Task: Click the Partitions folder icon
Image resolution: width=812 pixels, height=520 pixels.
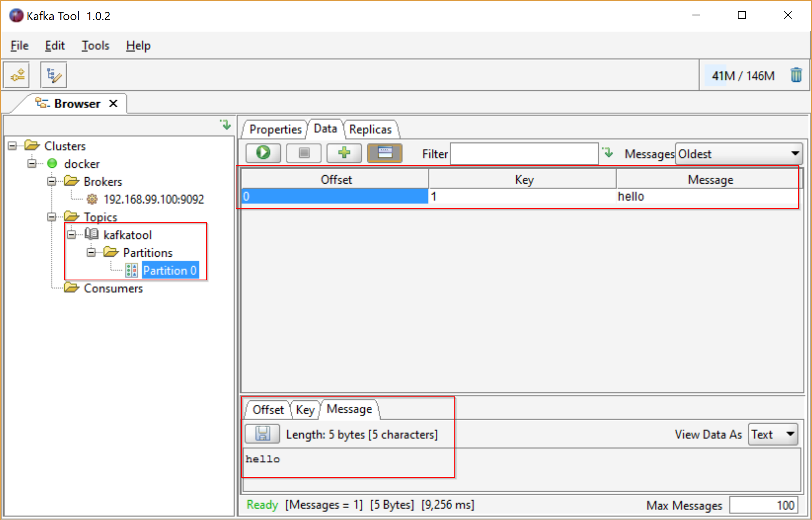Action: click(111, 252)
